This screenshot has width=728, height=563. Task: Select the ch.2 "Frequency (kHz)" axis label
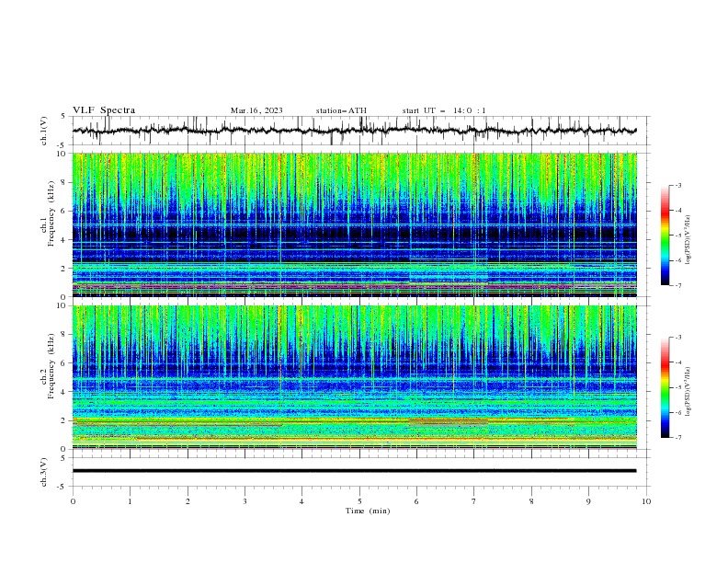click(51, 366)
